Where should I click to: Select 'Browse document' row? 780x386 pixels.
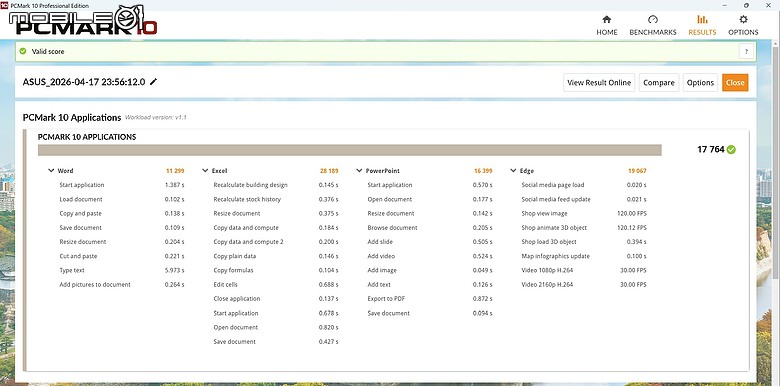[430, 227]
